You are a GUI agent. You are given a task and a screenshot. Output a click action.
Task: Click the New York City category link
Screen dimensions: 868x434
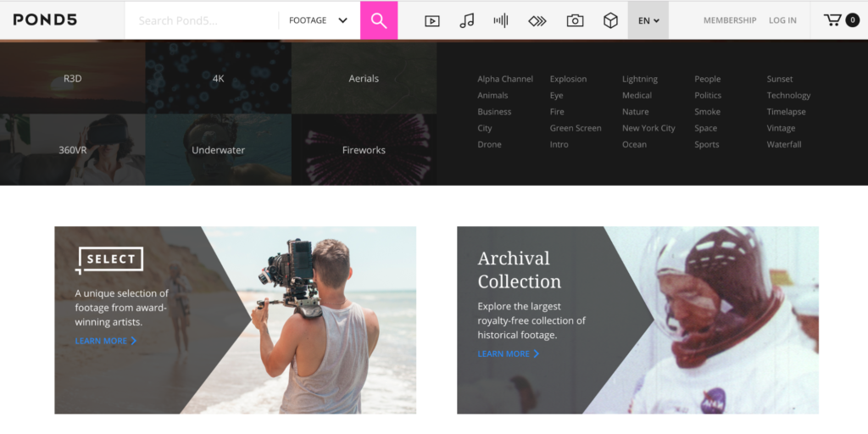pos(648,128)
